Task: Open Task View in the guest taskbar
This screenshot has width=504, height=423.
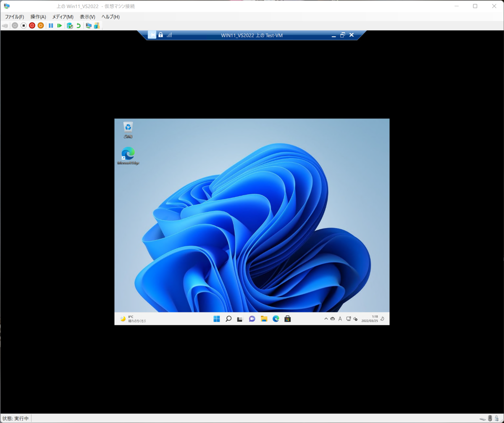Action: [240, 319]
